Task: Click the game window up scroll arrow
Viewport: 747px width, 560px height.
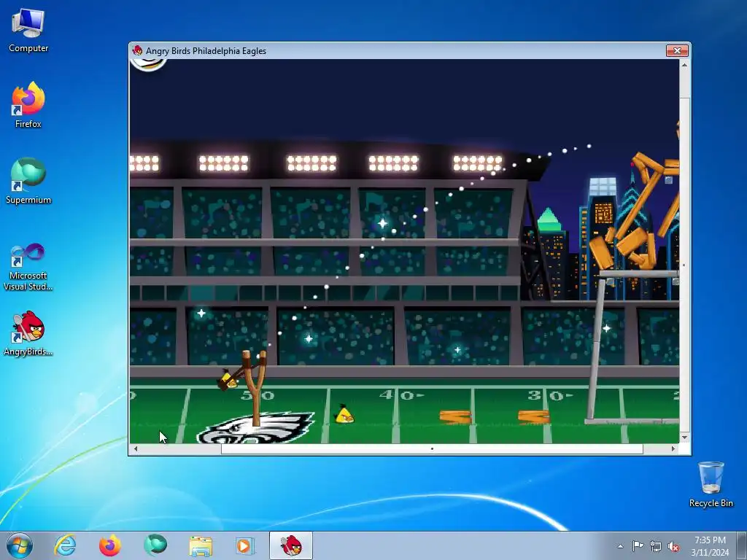Action: (x=684, y=65)
